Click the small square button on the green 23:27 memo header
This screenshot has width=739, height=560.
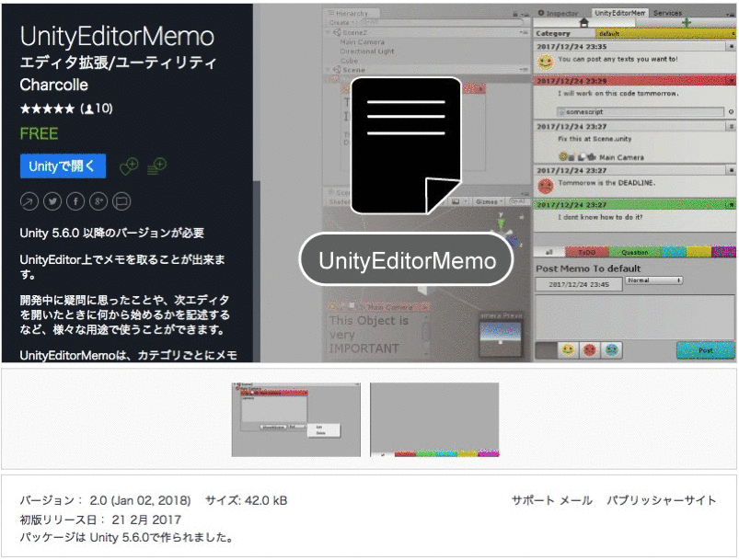(x=732, y=205)
